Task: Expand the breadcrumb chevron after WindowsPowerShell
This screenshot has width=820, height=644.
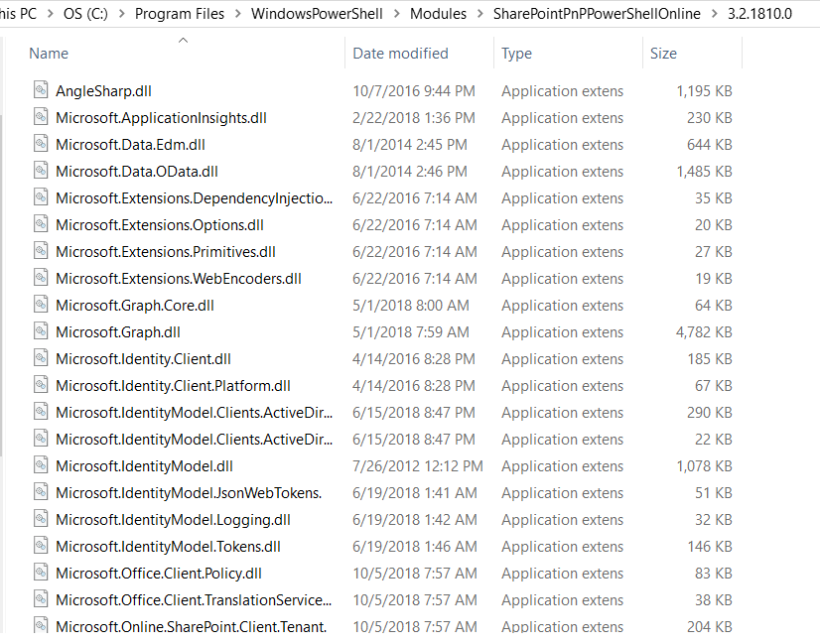Action: coord(396,14)
